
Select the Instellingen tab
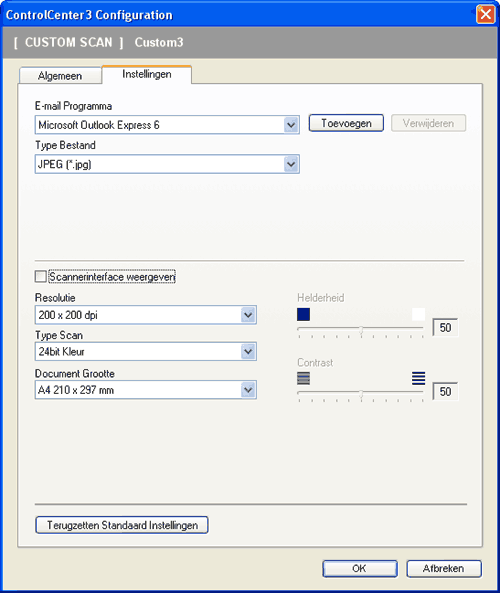(147, 74)
